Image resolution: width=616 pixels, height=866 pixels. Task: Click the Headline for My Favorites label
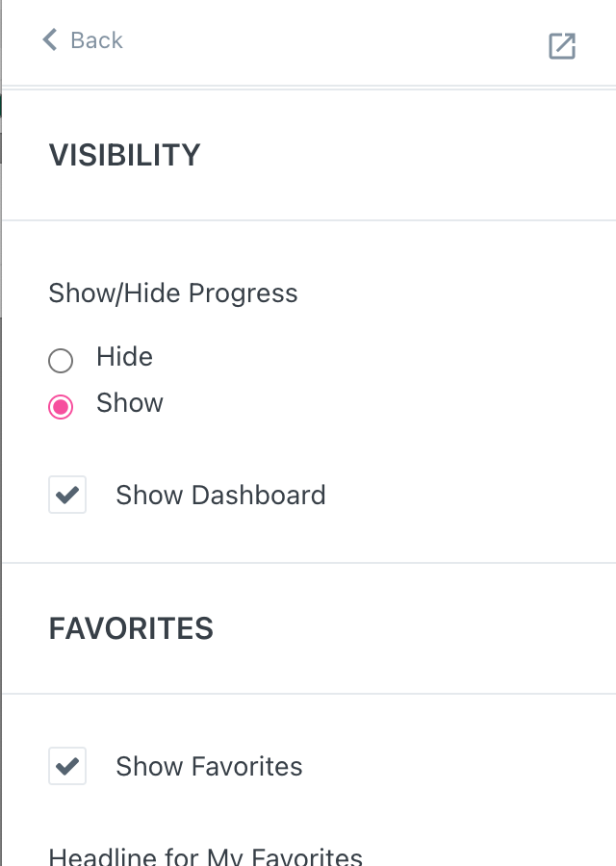point(205,856)
